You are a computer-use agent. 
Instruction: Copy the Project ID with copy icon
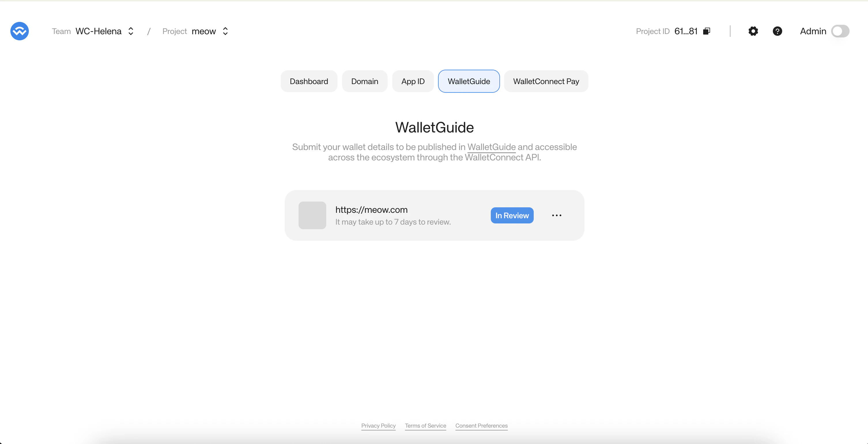(x=707, y=31)
